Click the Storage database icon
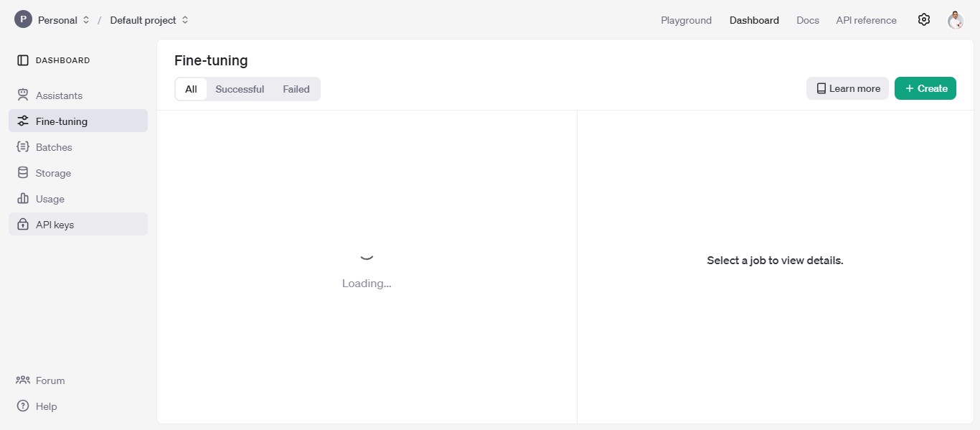980x430 pixels. [x=23, y=173]
